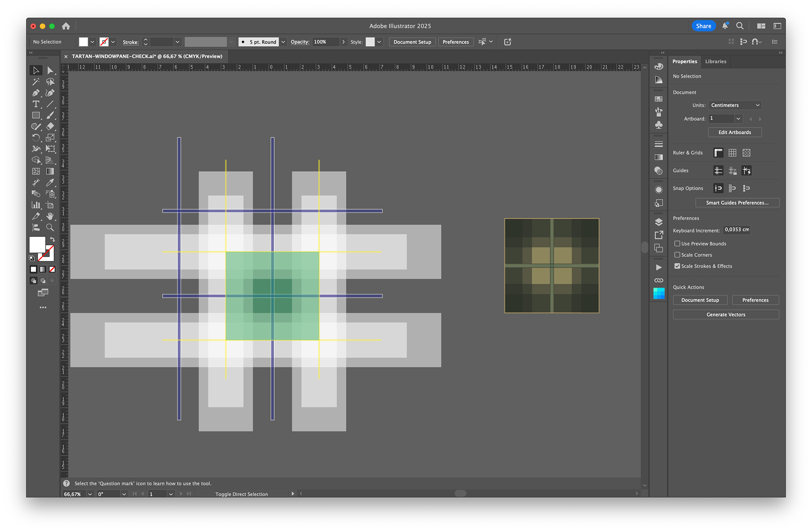Enable Use Preview Bounds checkbox
This screenshot has width=812, height=532.
[677, 244]
